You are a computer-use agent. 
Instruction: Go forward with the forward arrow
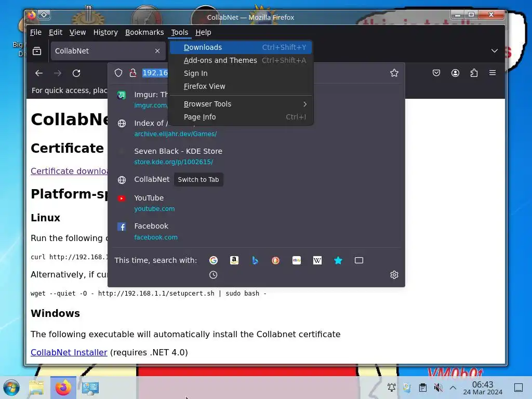click(x=58, y=73)
